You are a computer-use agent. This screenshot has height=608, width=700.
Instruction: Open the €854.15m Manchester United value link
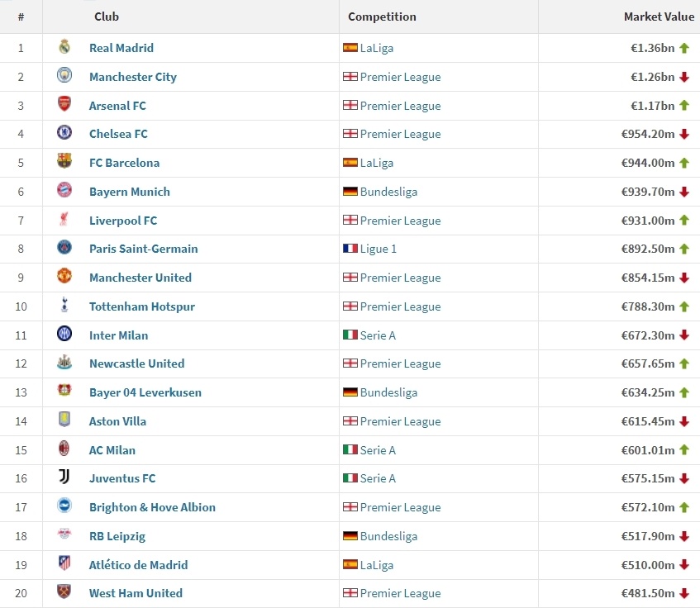(648, 278)
